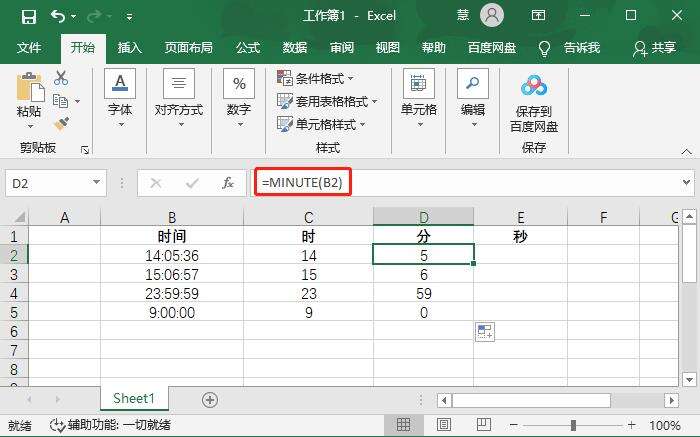Viewport: 700px width, 437px height.
Task: Click the Undo arrow icon
Action: [58, 17]
